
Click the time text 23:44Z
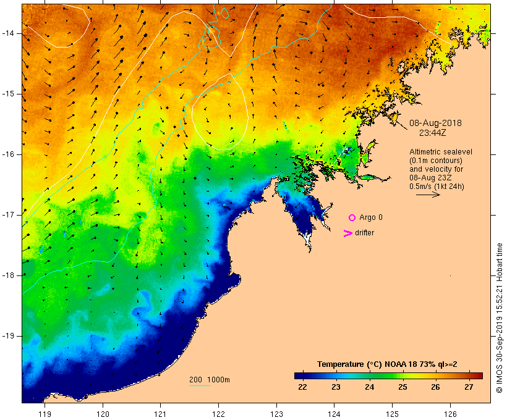[433, 133]
